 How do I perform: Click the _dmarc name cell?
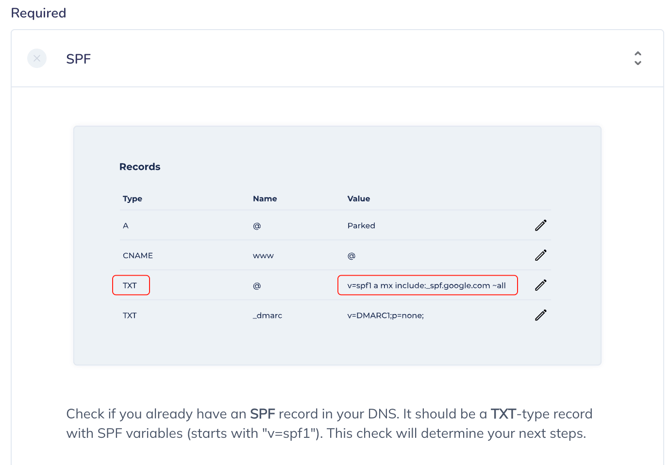tap(267, 316)
